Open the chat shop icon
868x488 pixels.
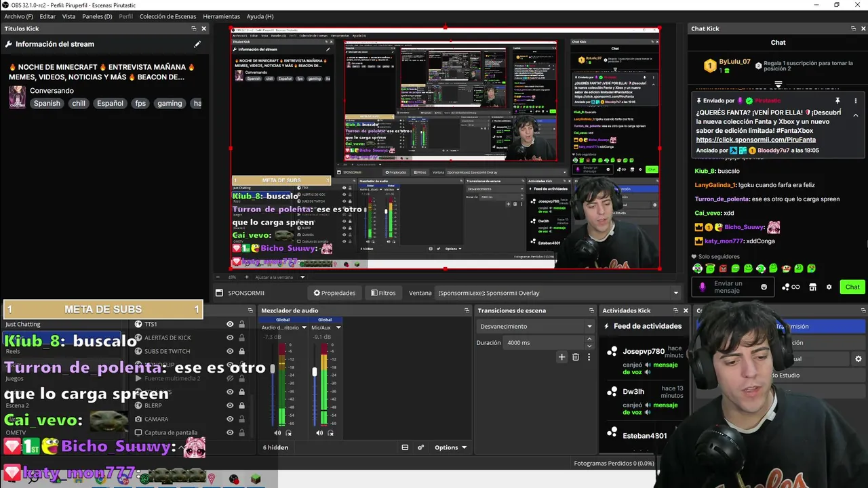(x=812, y=287)
